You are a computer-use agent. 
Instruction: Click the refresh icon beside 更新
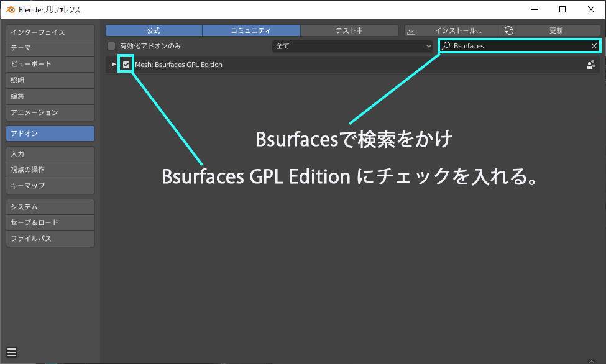(x=509, y=29)
